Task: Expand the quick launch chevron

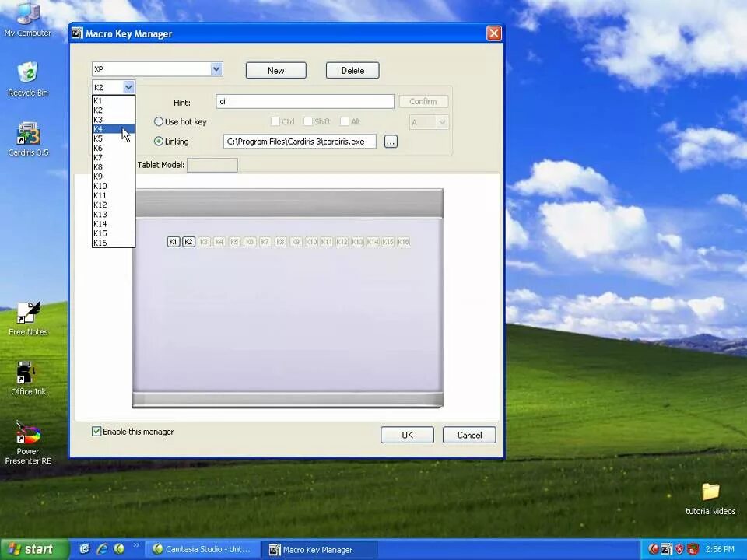Action: point(135,546)
